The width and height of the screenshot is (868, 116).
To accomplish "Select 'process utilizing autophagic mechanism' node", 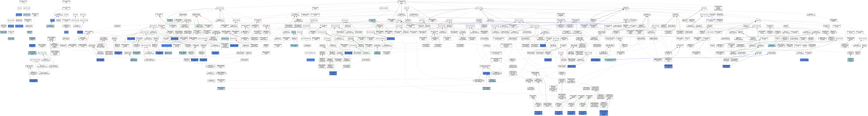I will [414, 14].
